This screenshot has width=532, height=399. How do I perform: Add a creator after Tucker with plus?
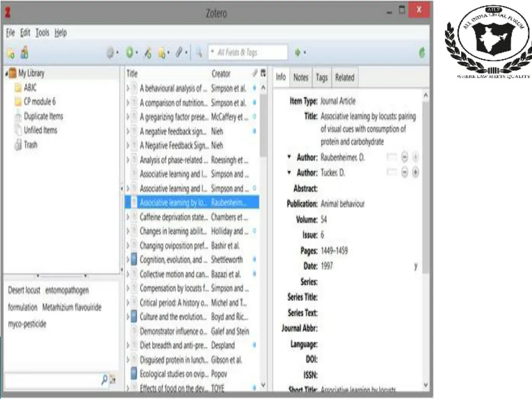tap(415, 172)
